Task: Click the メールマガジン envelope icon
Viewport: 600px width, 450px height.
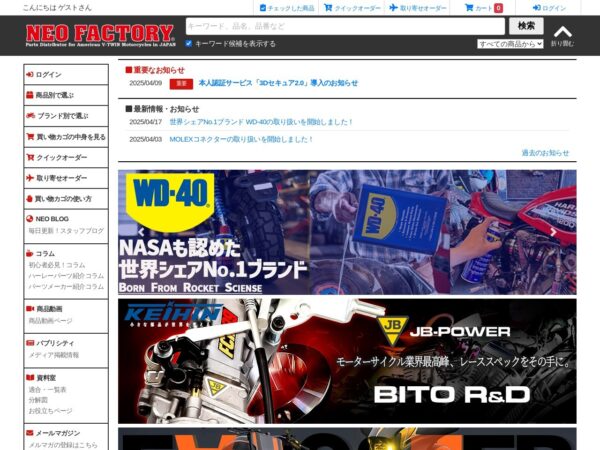Action: pyautogui.click(x=30, y=433)
